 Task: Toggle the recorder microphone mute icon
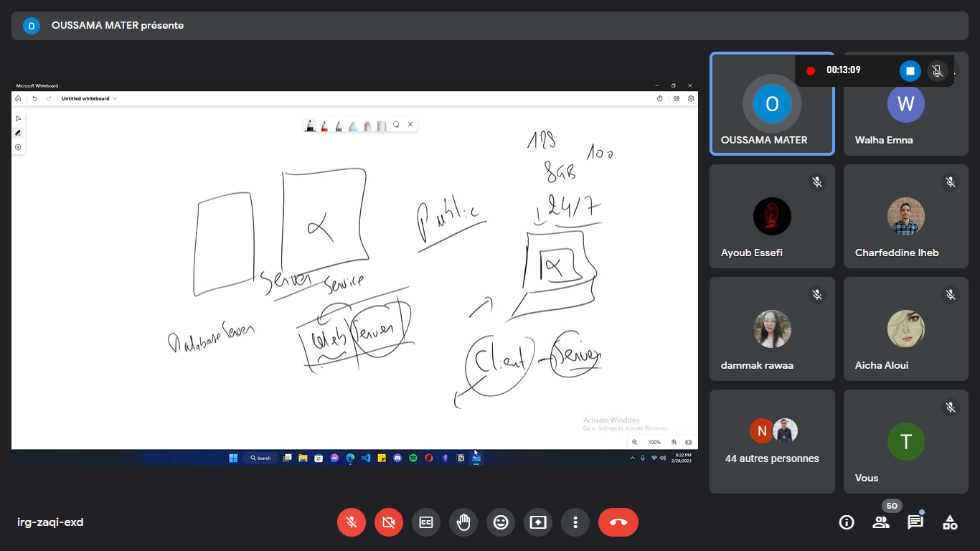(x=936, y=70)
